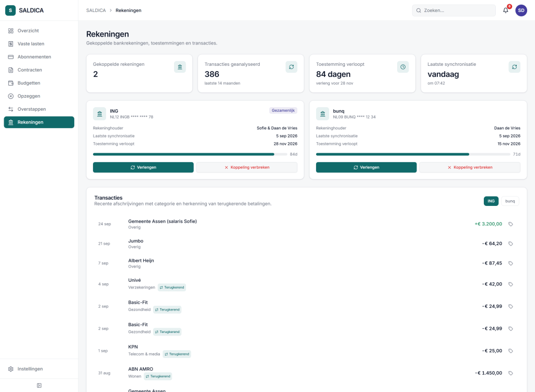Click the search magnifier icon
The width and height of the screenshot is (535, 392).
point(418,10)
